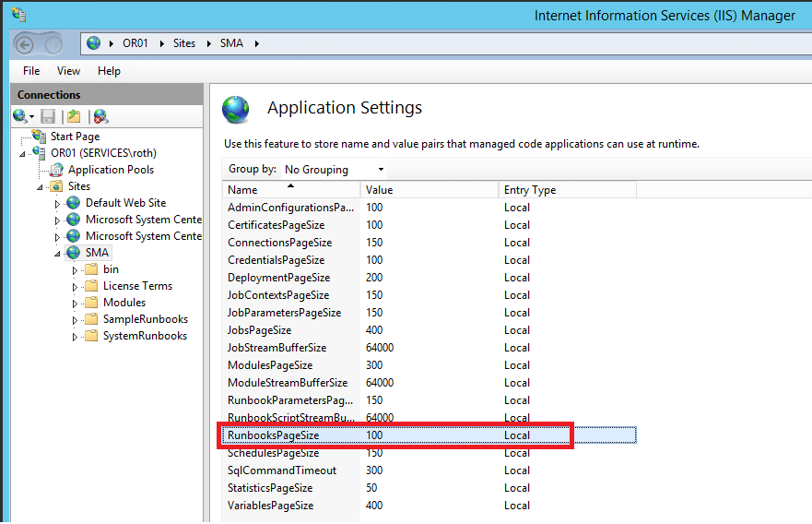Select the VariablesPageSize setting

[430, 506]
